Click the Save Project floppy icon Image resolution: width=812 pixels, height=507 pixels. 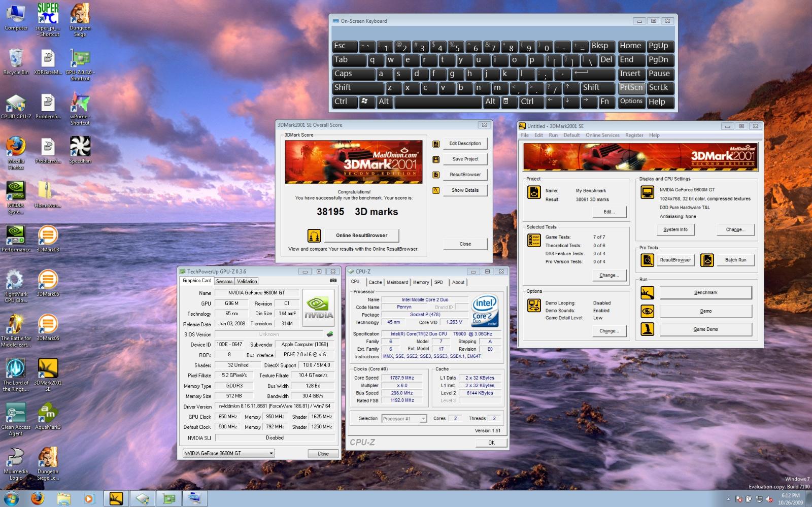pos(436,159)
